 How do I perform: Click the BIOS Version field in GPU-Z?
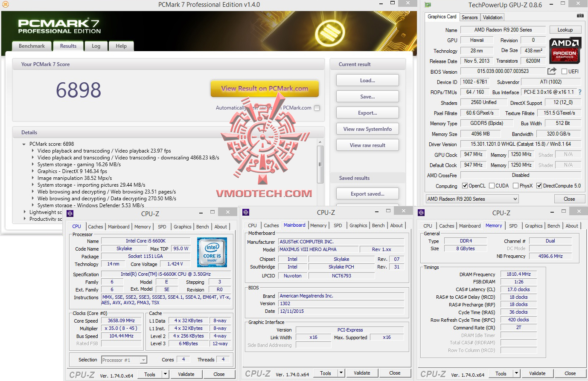503,71
